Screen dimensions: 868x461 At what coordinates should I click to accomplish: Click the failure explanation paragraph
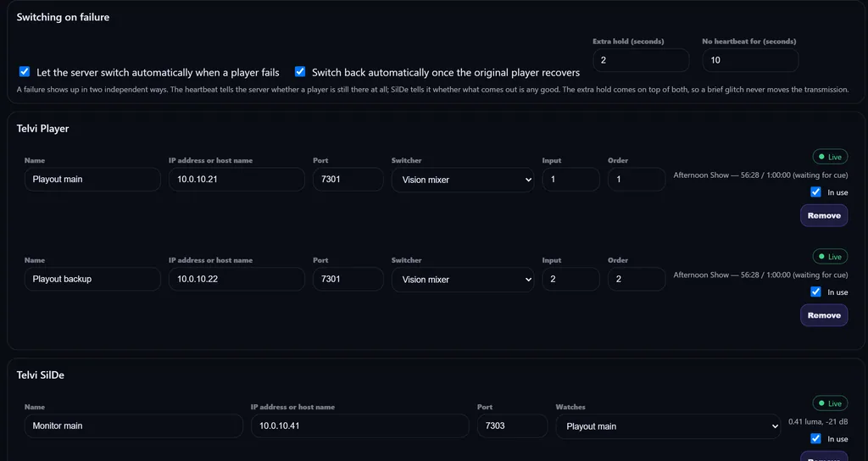click(432, 89)
